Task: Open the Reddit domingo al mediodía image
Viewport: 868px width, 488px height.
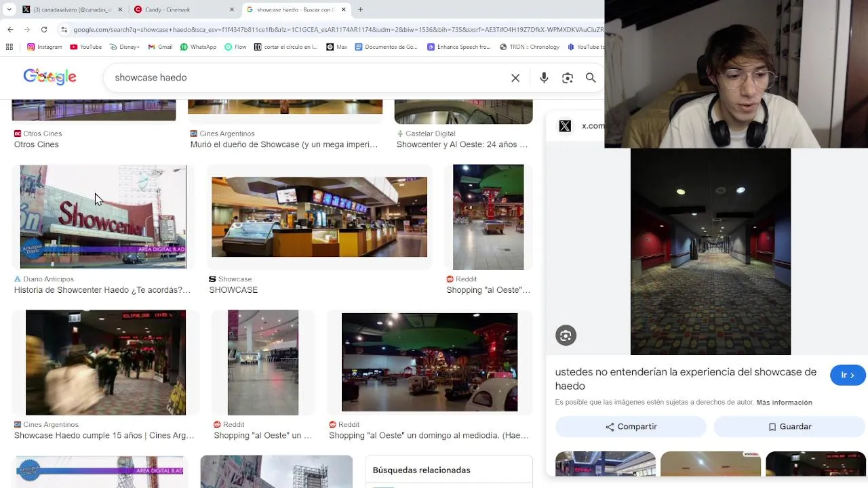Action: (429, 362)
